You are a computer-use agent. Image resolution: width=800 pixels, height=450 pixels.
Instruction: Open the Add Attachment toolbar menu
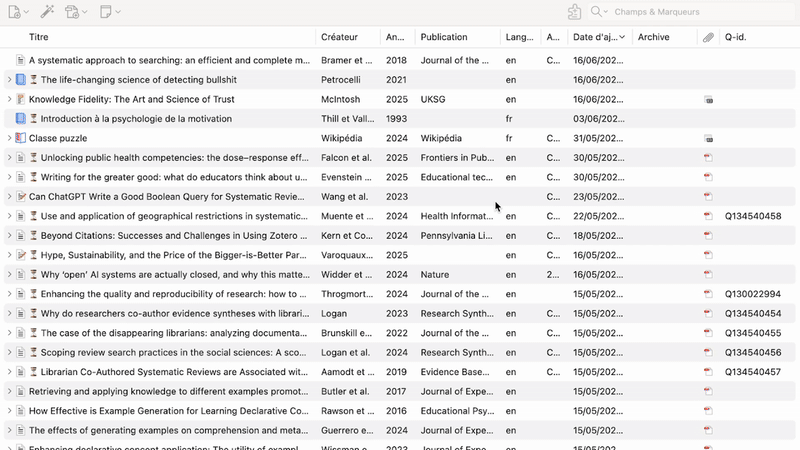(76, 12)
